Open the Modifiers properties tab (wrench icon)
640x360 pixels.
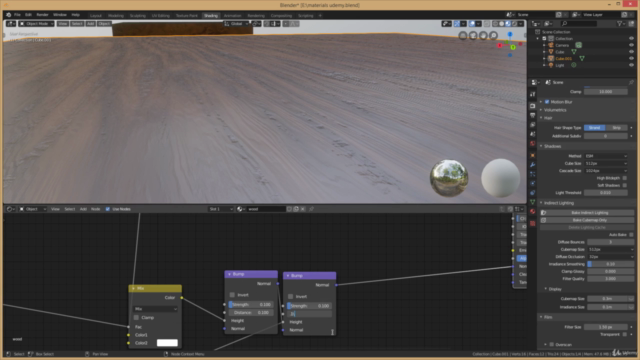coord(532,165)
